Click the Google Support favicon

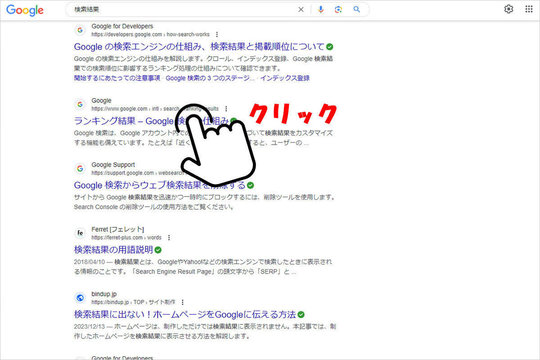(x=80, y=168)
